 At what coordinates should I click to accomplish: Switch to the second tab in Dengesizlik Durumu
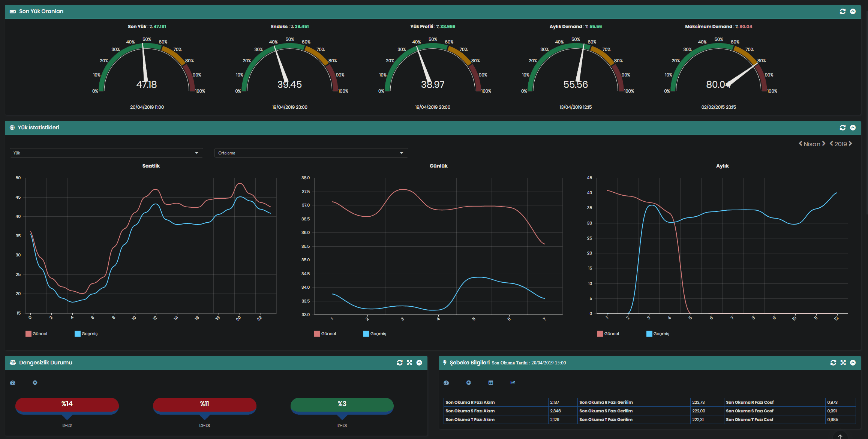point(35,383)
